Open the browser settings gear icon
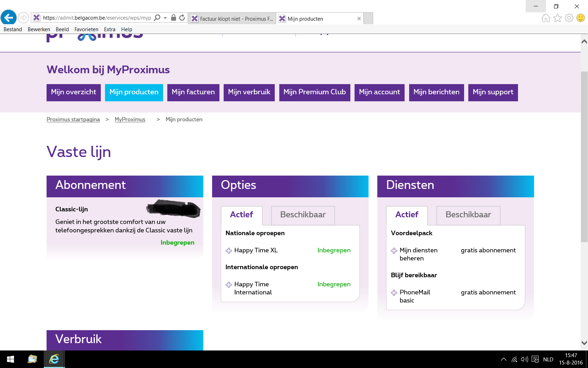 [569, 18]
